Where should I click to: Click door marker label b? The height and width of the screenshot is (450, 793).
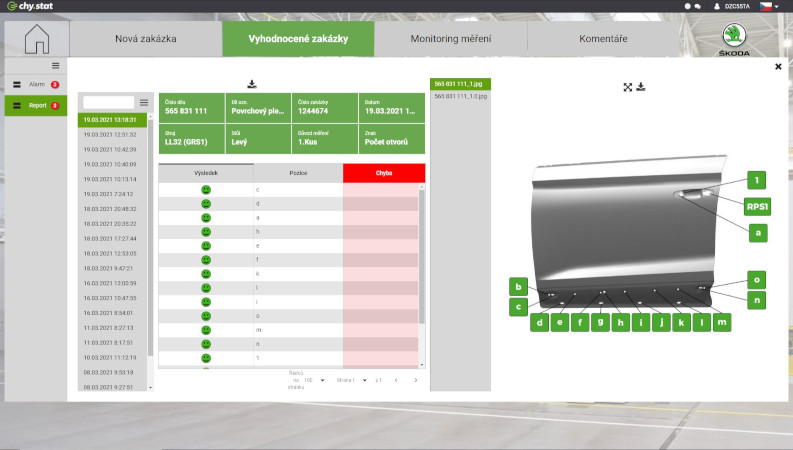click(x=518, y=287)
